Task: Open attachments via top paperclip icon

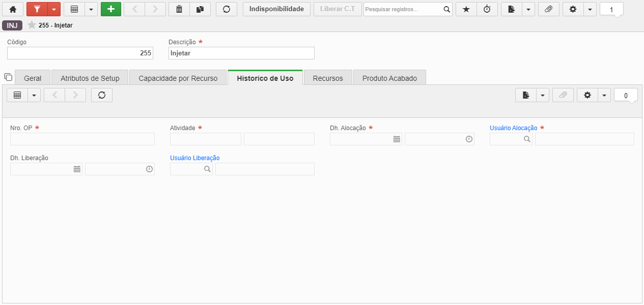Action: tap(548, 9)
